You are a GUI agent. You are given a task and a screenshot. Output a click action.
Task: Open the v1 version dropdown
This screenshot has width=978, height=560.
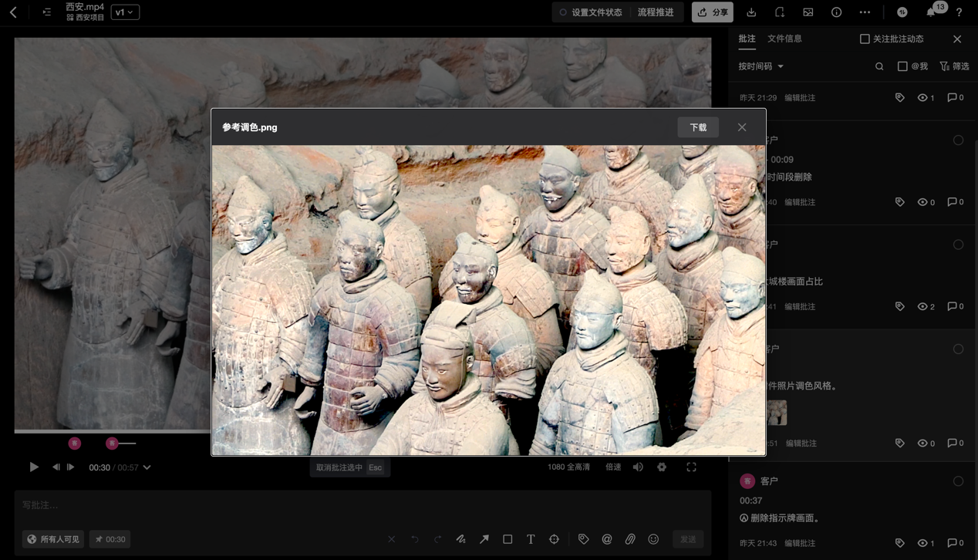(125, 12)
